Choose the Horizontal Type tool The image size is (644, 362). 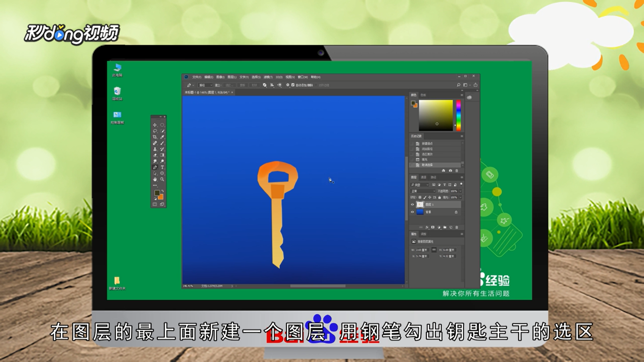(162, 167)
